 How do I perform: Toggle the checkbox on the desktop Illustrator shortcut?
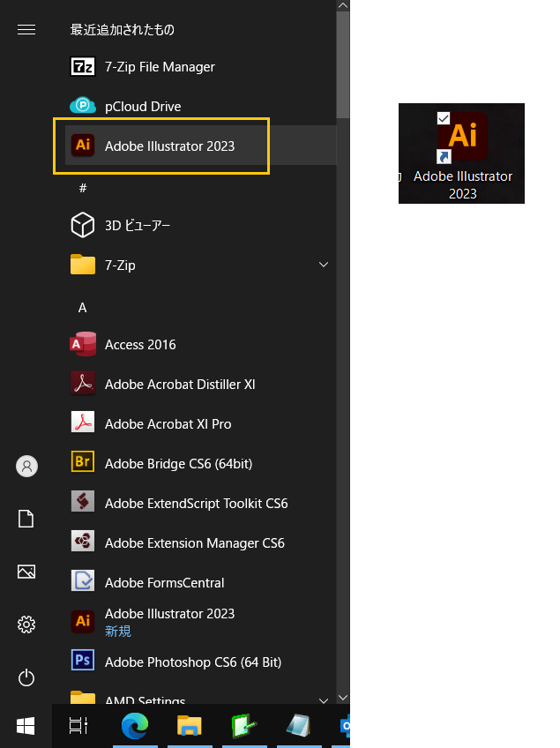coord(444,118)
